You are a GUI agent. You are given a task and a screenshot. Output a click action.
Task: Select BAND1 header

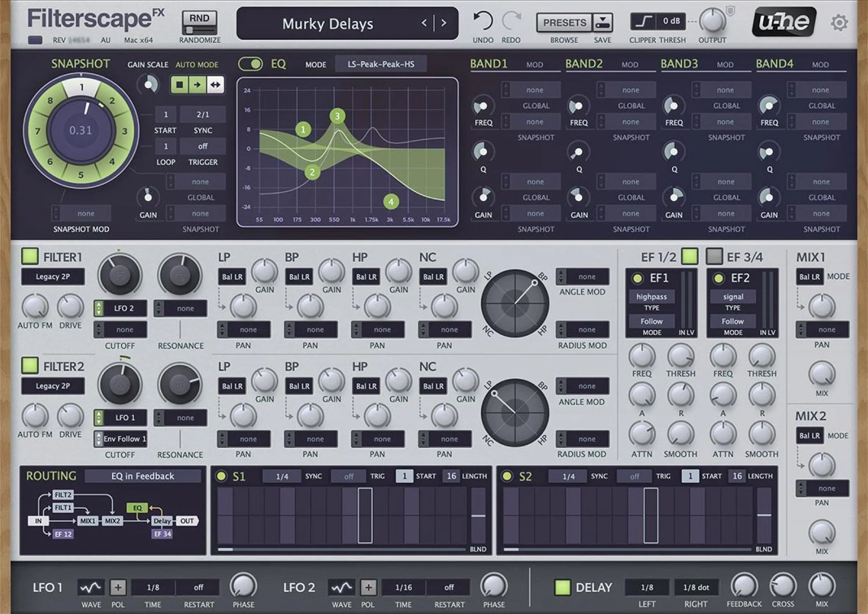tap(489, 64)
